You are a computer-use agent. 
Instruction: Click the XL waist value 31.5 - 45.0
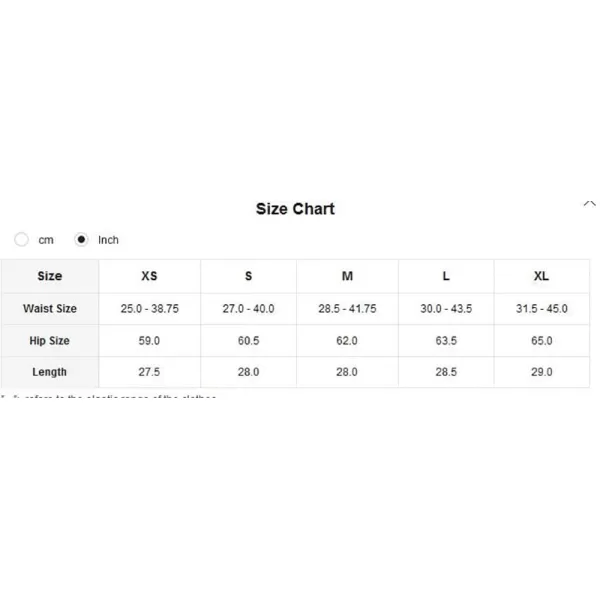tap(541, 308)
